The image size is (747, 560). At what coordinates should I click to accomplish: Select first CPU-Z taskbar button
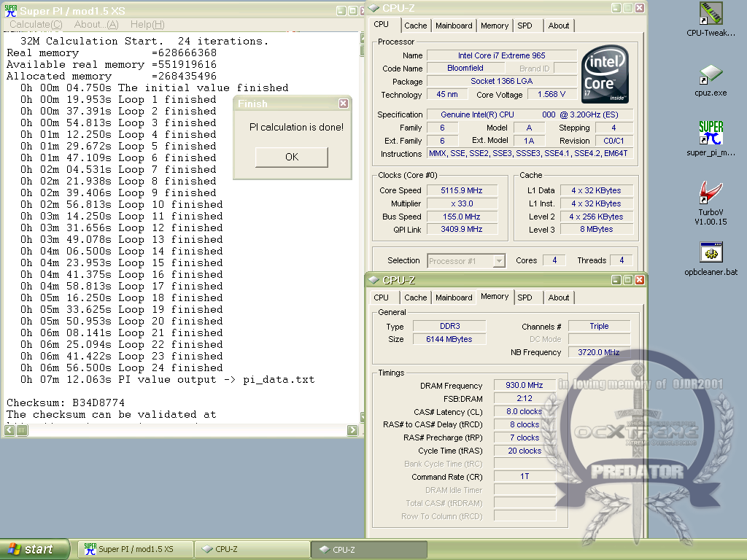point(252,549)
